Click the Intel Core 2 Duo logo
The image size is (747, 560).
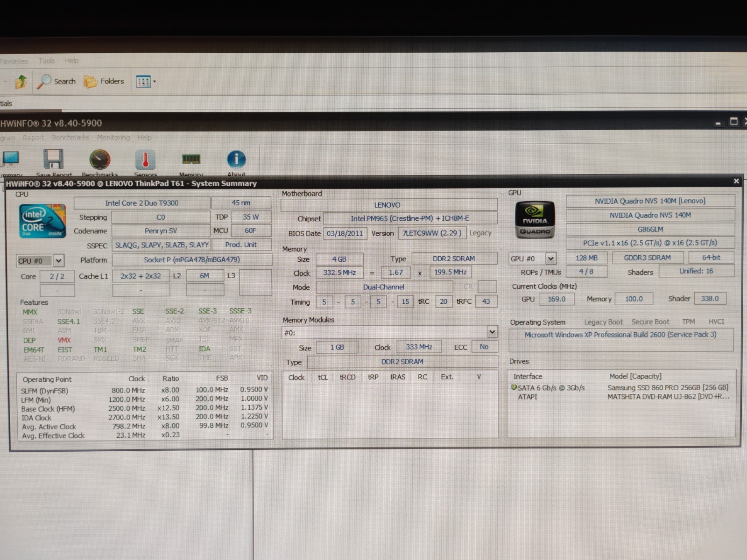click(42, 221)
